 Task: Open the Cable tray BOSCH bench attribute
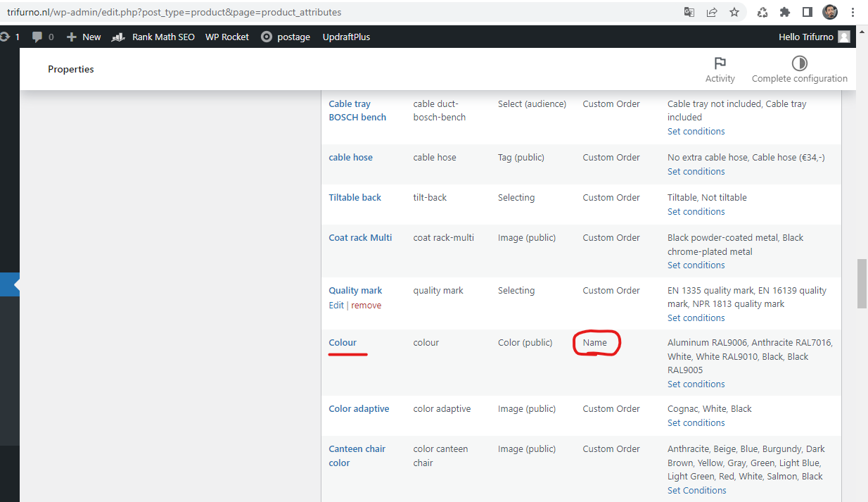[x=357, y=111]
